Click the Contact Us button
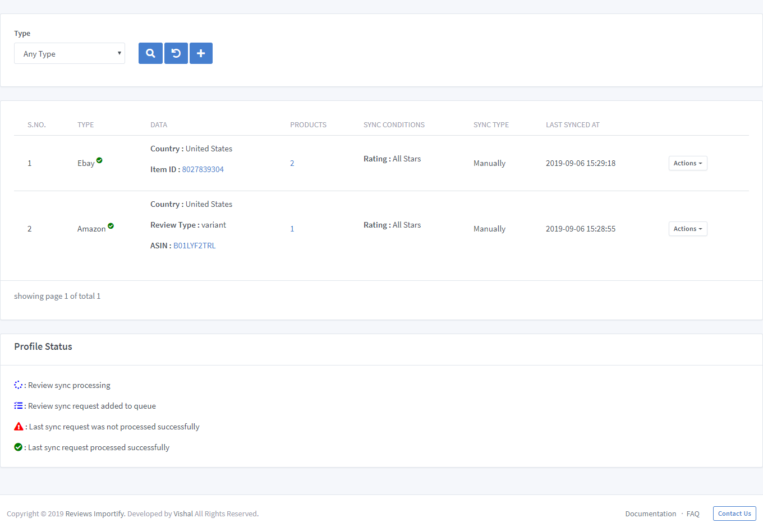763x532 pixels. tap(734, 514)
